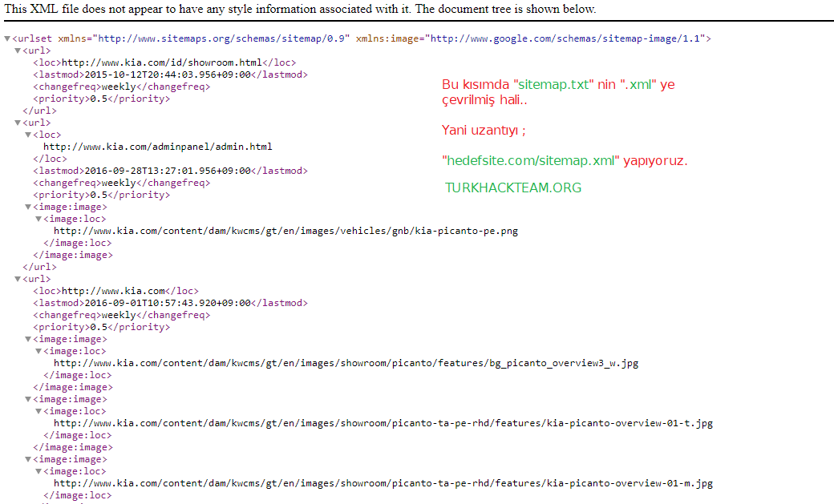Click the sitemaps.org/schemas/sitemap/0.9 namespace value
834x504 pixels.
pyautogui.click(x=221, y=38)
